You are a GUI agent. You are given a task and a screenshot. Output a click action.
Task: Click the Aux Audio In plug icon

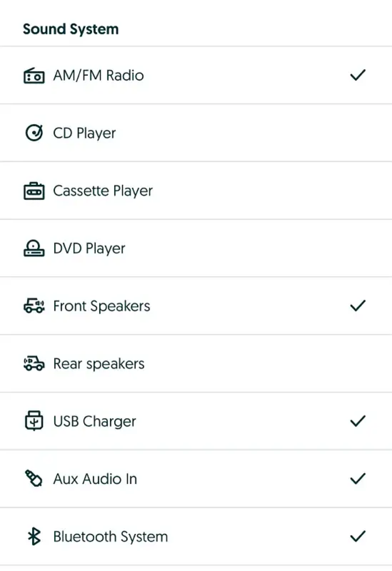click(34, 479)
